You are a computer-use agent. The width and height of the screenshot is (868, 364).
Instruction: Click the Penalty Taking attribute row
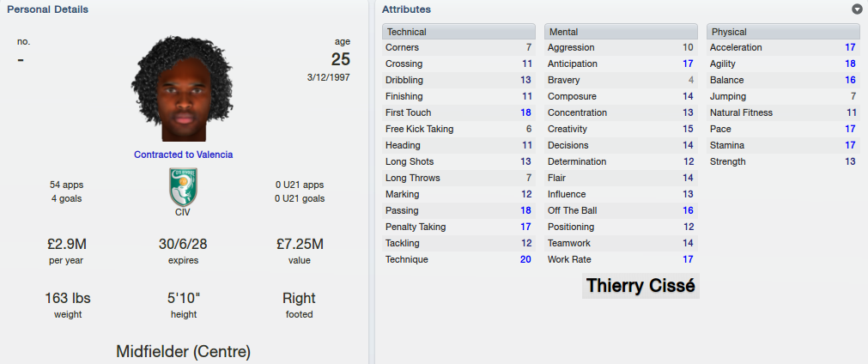tap(458, 227)
